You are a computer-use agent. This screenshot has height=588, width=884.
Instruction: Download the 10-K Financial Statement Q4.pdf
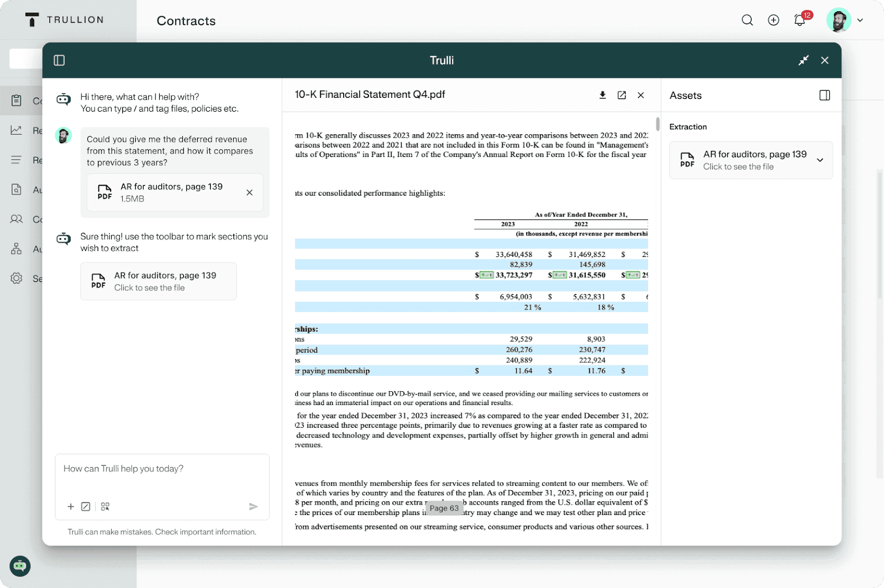coord(602,95)
